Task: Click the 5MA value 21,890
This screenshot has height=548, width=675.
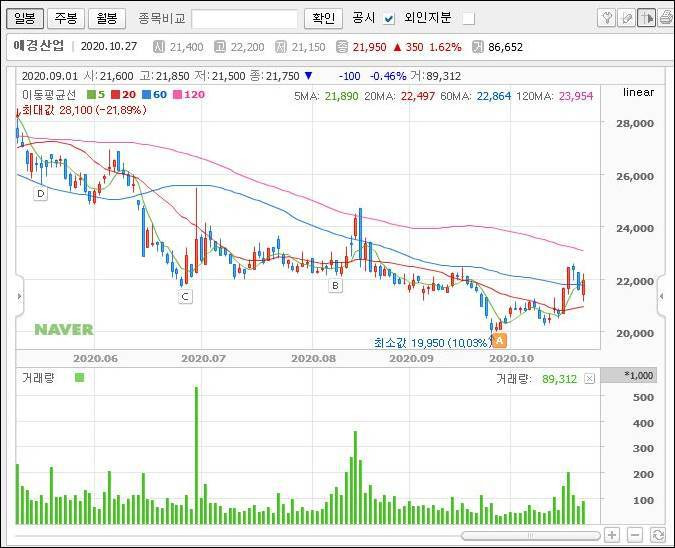Action: pos(341,96)
